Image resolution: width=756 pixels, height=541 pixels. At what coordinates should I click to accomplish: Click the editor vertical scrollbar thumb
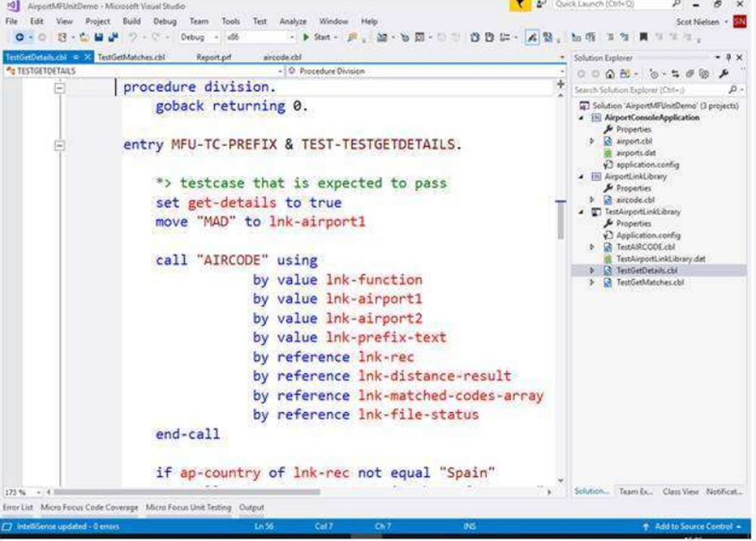click(560, 219)
